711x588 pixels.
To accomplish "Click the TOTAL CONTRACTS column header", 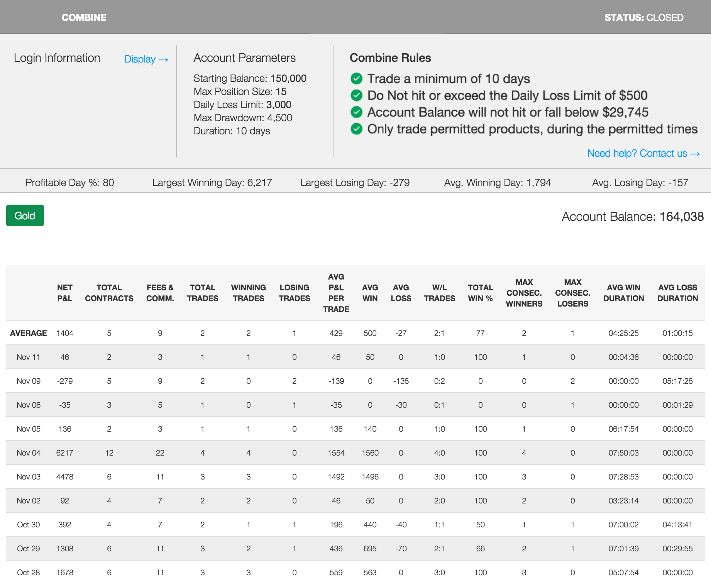I will coord(109,293).
